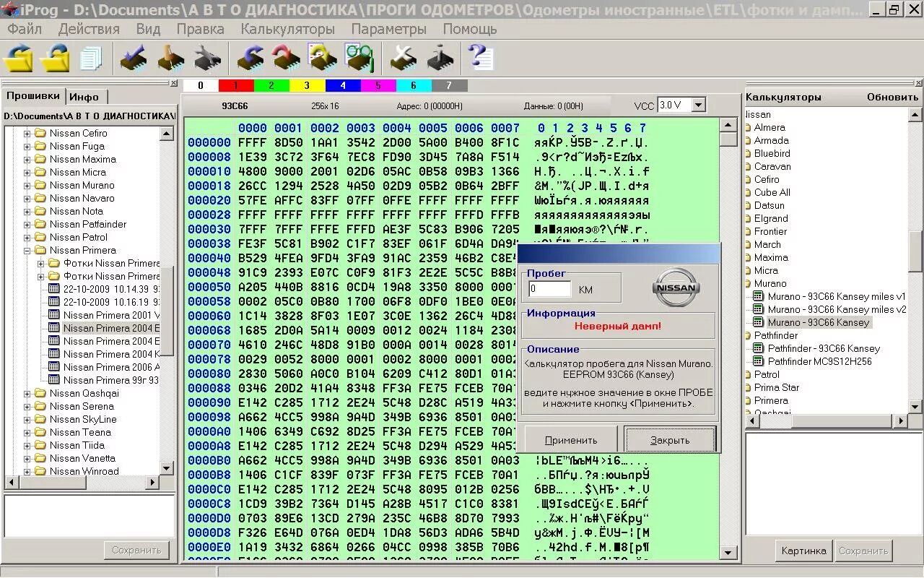Select Pathfinder - 93C66 Kansey calculator
Viewport: 924px width, 578px height.
(x=824, y=348)
